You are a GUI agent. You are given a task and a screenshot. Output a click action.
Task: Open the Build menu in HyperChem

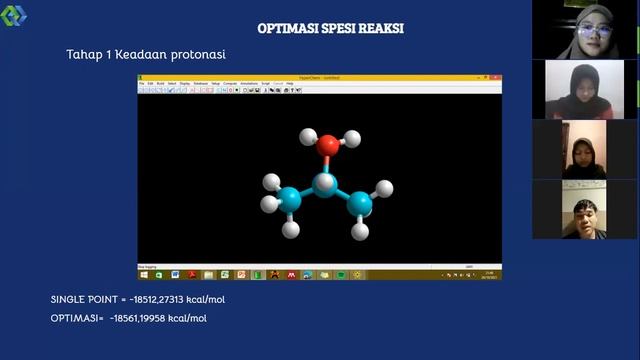[x=160, y=84]
